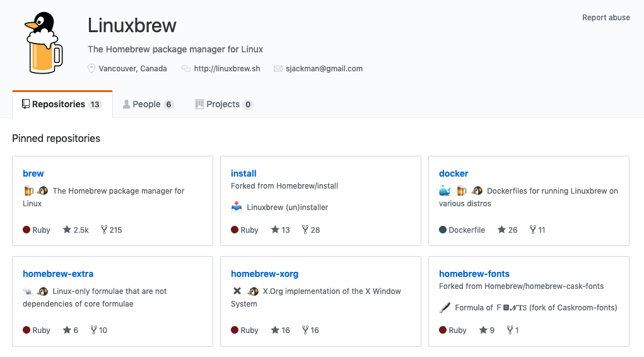The height and width of the screenshot is (357, 644).
Task: Click the sjackman@gmail.com email link
Action: [x=324, y=69]
